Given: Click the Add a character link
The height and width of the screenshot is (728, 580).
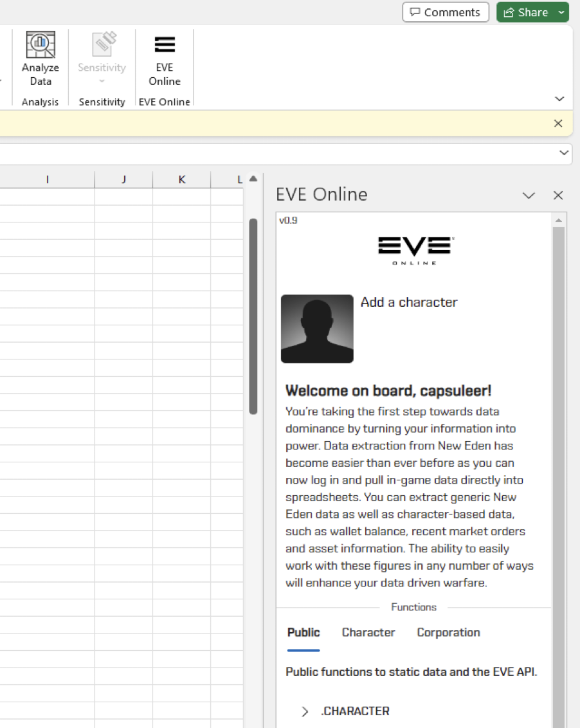Looking at the screenshot, I should point(409,302).
